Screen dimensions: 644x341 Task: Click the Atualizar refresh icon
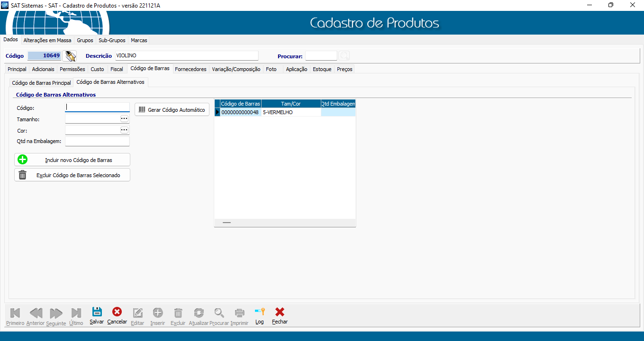[199, 313]
